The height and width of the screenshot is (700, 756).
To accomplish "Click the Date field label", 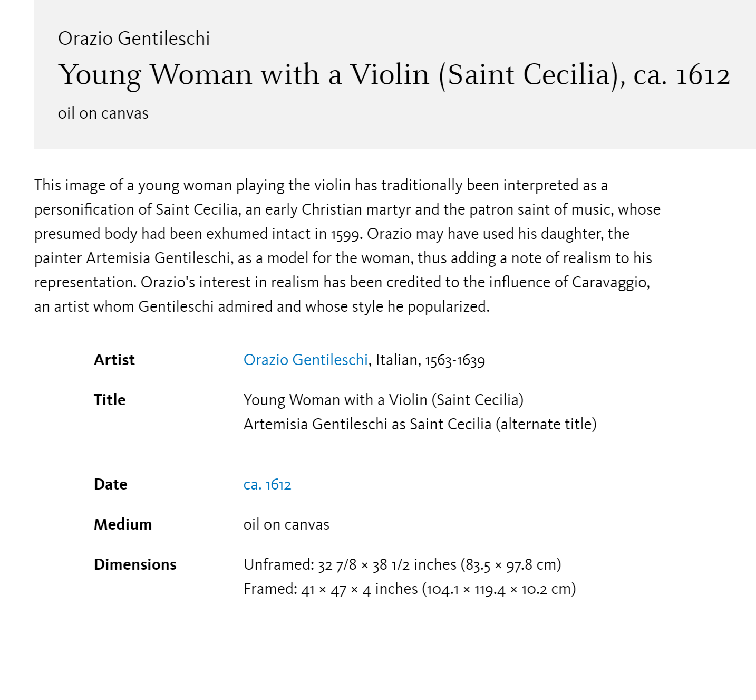I will click(111, 484).
